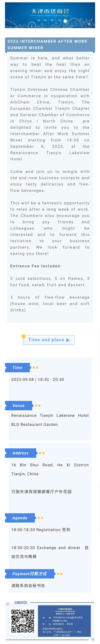Click the yellow squares beside Address label
This screenshot has height=644, width=100.
pyautogui.click(x=42, y=453)
